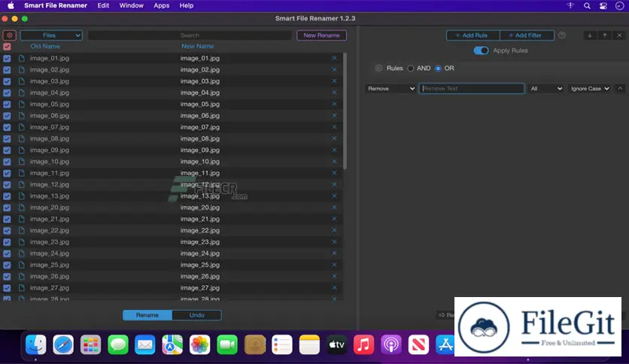Image resolution: width=629 pixels, height=364 pixels.
Task: Open the Edit menu
Action: (103, 5)
